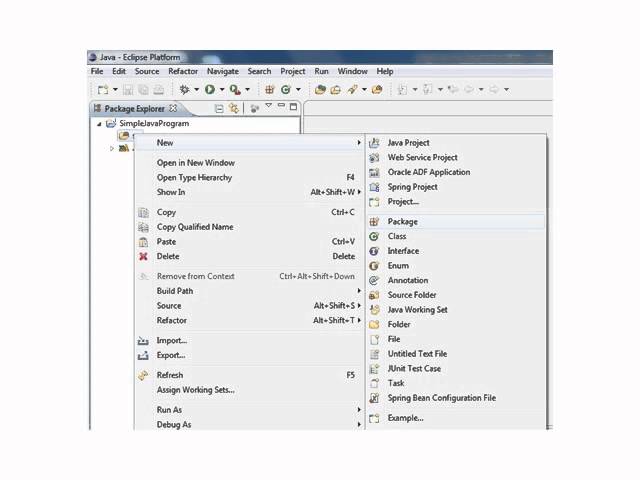Screen dimensions: 640x480
Task: Select Java Project in New submenu
Action: pyautogui.click(x=456, y=143)
